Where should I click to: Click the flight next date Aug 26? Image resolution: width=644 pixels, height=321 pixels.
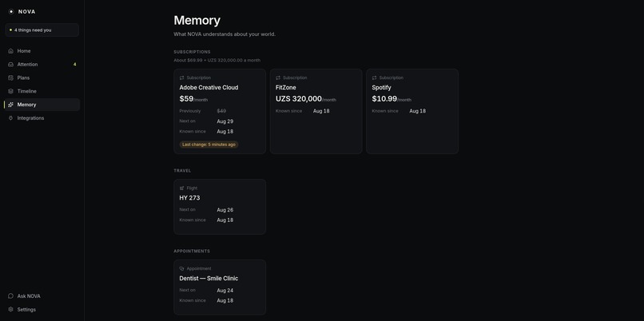click(225, 210)
